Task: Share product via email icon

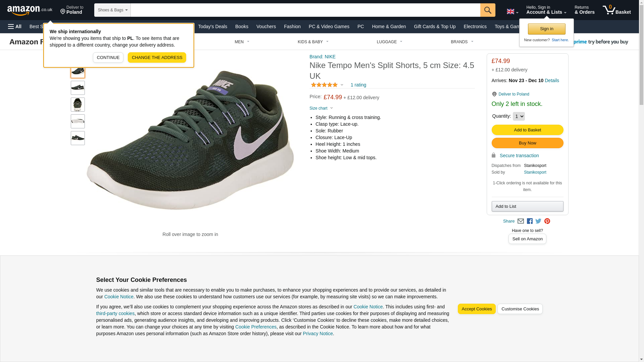Action: click(521, 221)
